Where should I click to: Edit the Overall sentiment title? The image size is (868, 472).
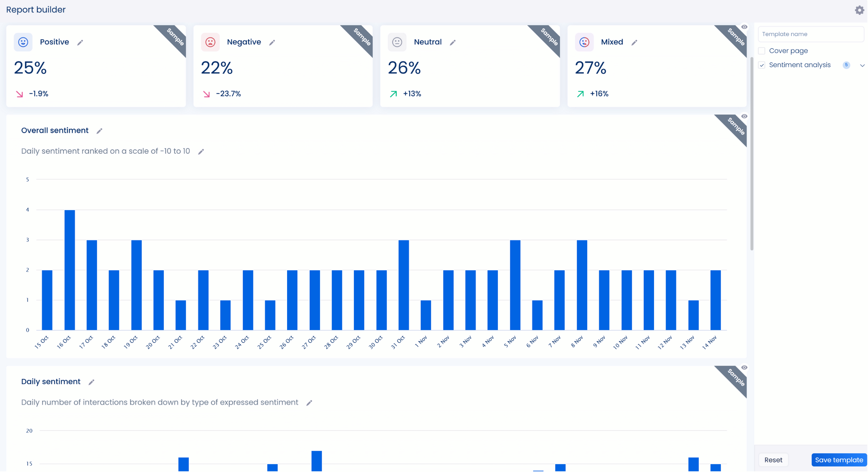[x=99, y=131]
